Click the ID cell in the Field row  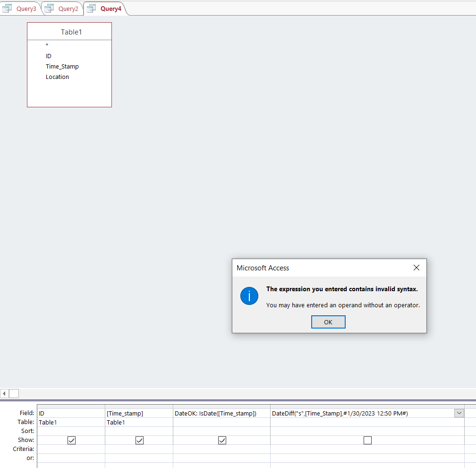(x=71, y=413)
